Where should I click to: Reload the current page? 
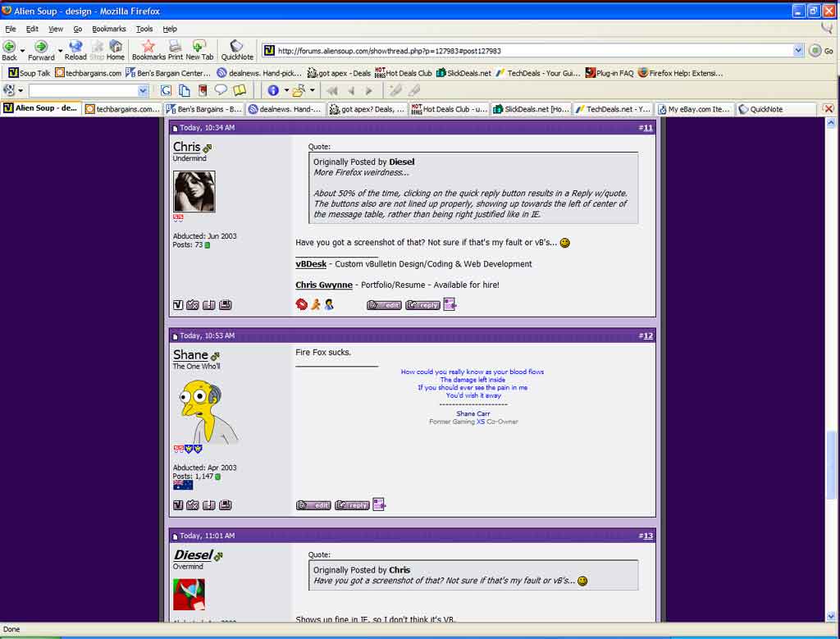coord(75,50)
